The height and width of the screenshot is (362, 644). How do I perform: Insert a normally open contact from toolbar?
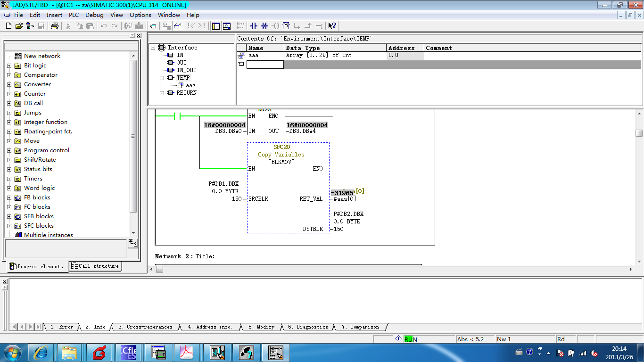254,26
